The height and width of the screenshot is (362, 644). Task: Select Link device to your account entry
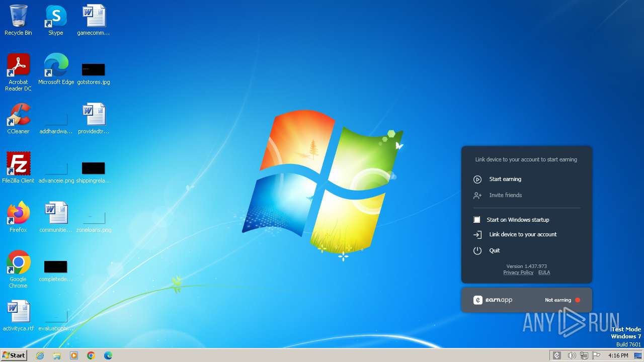click(523, 234)
